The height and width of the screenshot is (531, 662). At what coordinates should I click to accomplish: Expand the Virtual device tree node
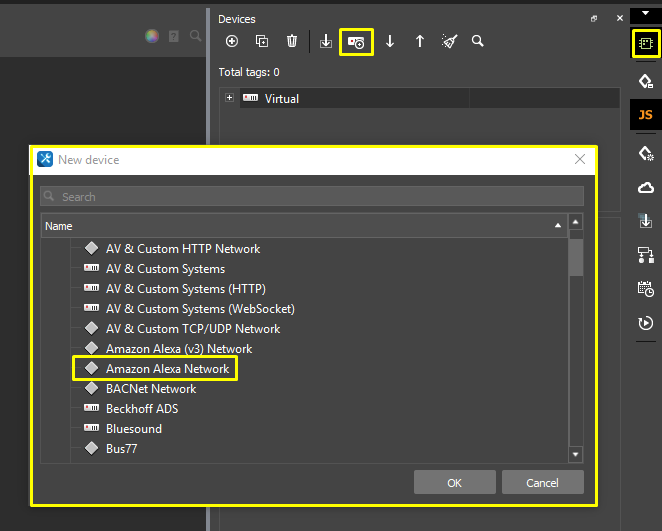click(x=229, y=98)
